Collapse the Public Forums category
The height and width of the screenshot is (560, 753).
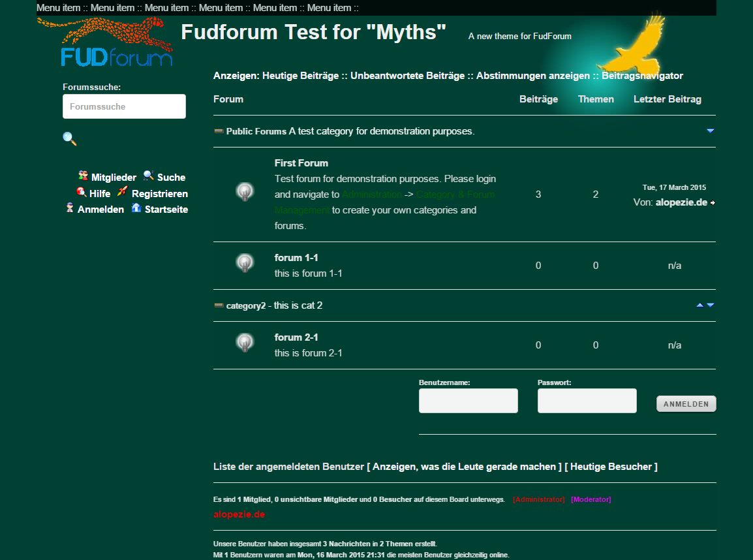[219, 131]
